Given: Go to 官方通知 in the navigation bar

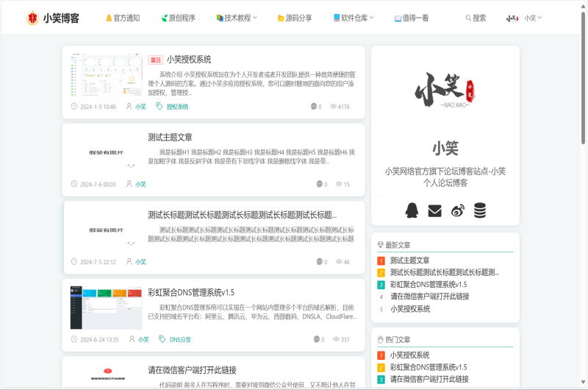Looking at the screenshot, I should (x=122, y=18).
